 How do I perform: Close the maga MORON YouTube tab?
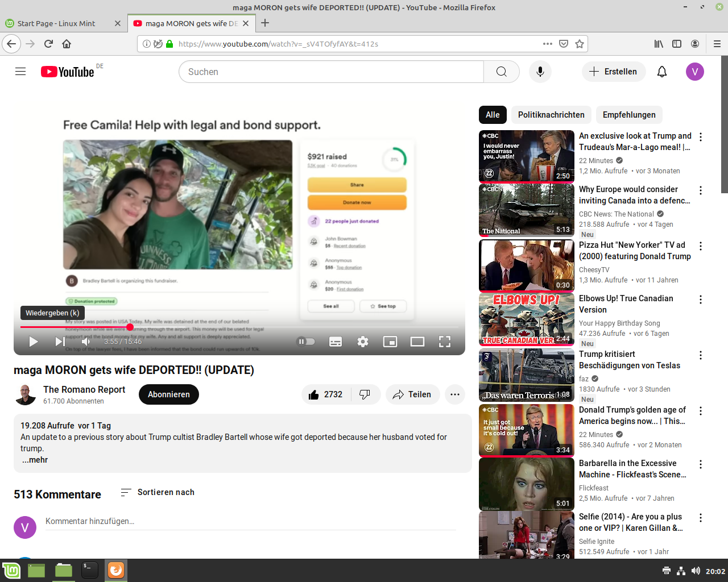click(246, 23)
